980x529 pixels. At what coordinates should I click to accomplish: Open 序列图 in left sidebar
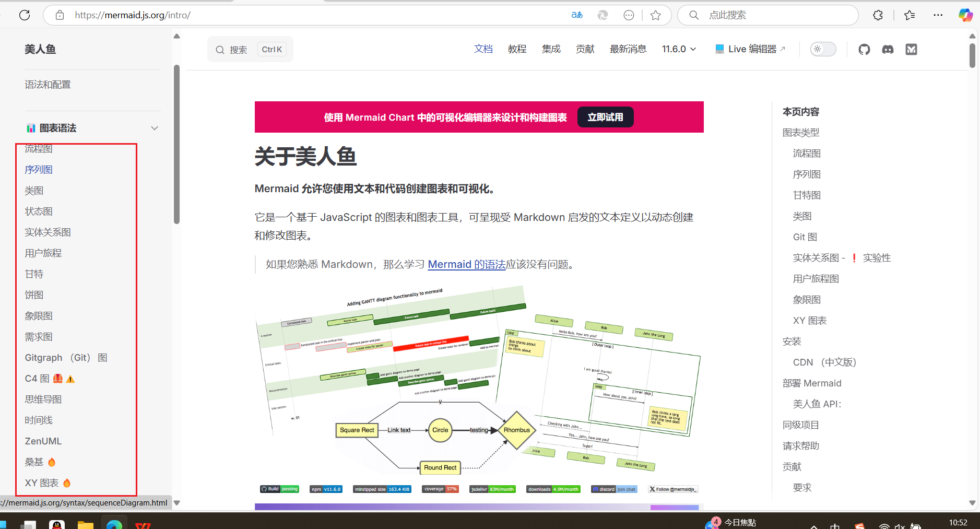(x=39, y=170)
